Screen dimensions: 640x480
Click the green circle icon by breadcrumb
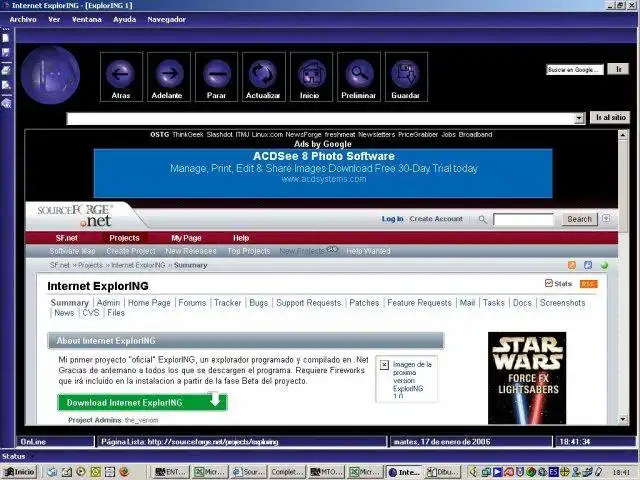(x=604, y=266)
